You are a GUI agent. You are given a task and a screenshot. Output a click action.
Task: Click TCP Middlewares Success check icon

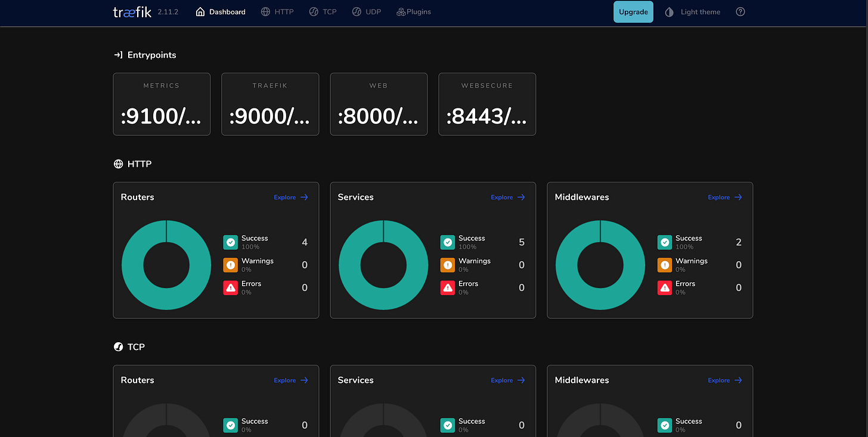(665, 425)
